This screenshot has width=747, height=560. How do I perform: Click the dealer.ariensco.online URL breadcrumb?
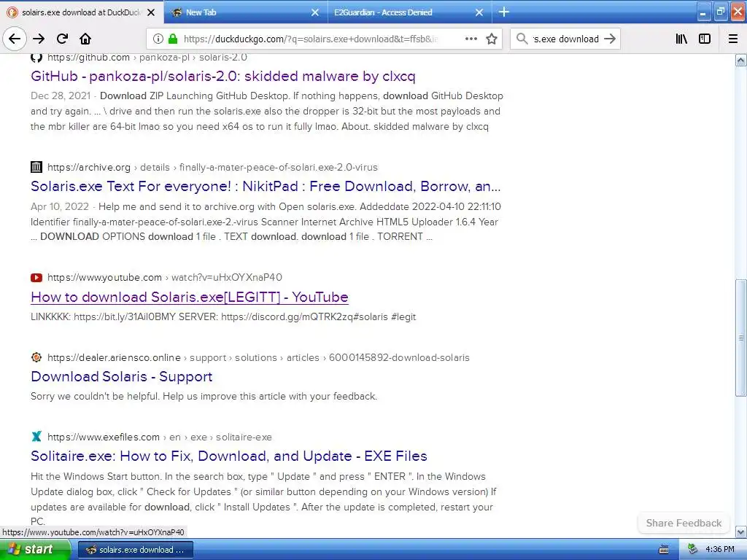click(x=258, y=357)
